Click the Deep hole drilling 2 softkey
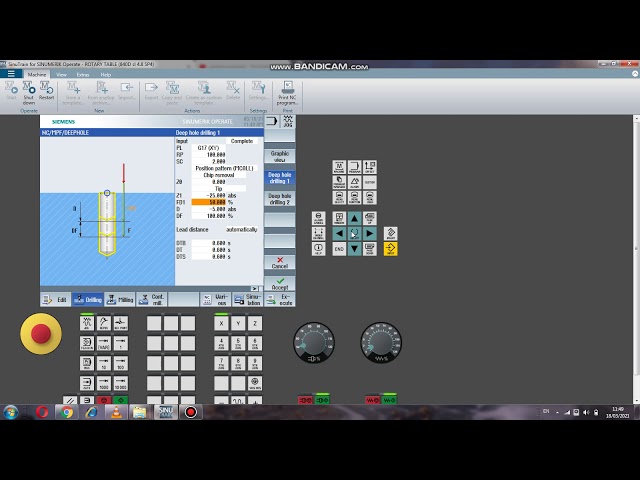 pyautogui.click(x=280, y=199)
